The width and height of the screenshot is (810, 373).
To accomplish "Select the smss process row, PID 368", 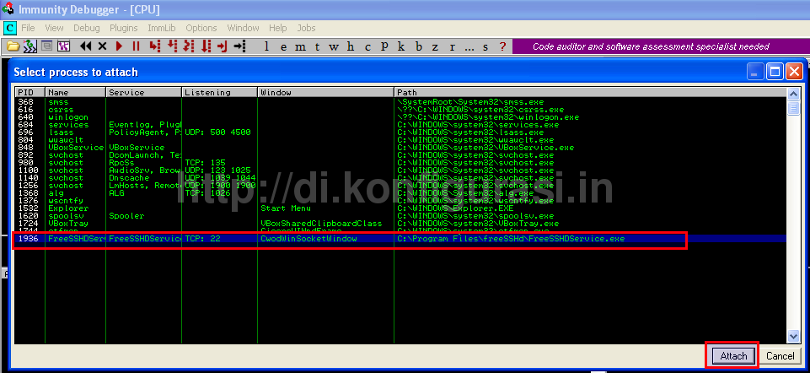I will [400, 102].
